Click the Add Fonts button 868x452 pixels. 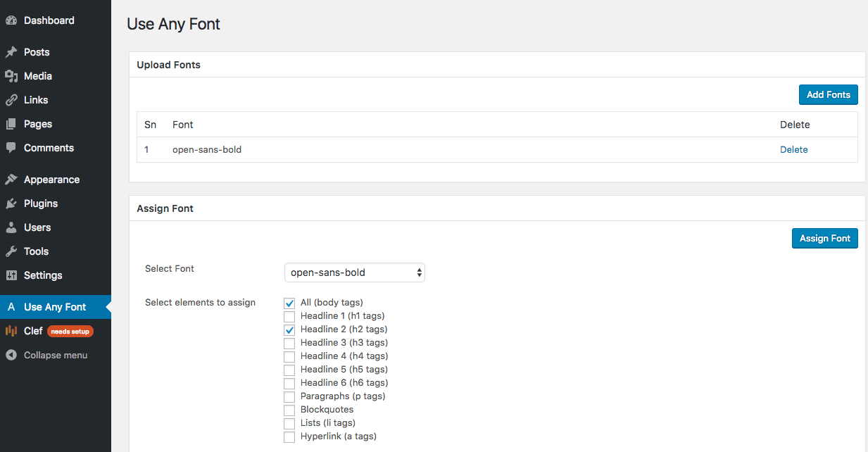click(828, 95)
